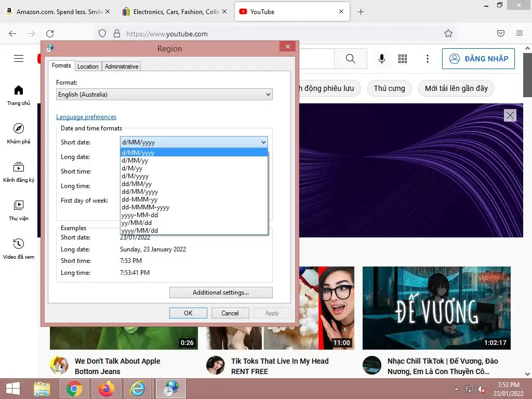
Task: Switch to the Administrative tab
Action: 122,66
